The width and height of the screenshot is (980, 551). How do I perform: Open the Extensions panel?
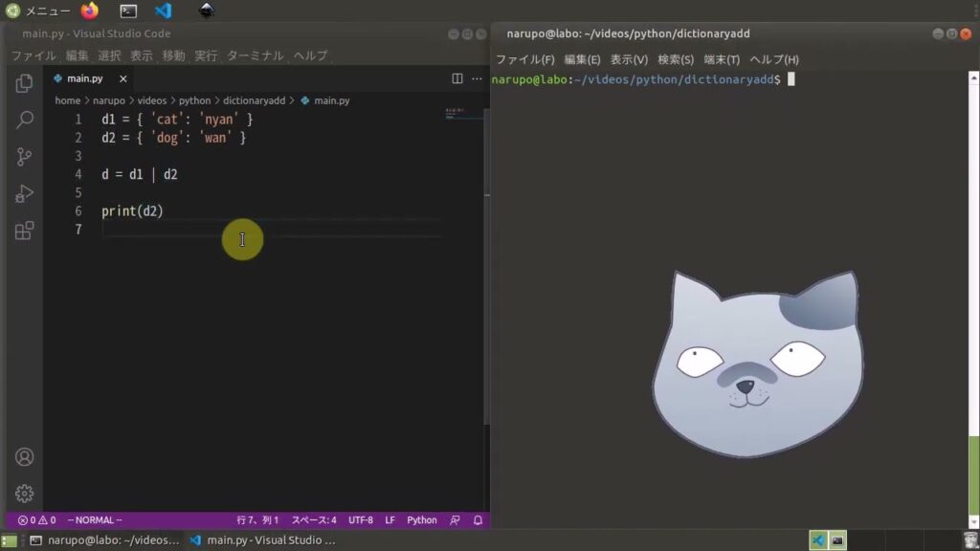point(23,231)
